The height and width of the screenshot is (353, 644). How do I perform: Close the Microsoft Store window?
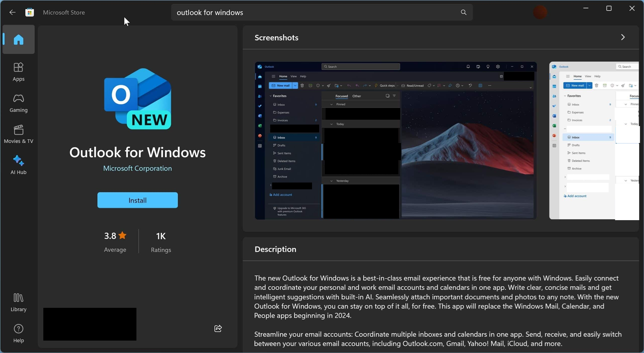(632, 8)
